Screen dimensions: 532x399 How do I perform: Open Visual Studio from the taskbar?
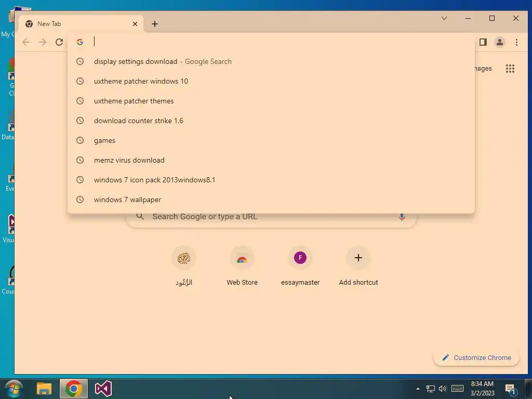[103, 389]
